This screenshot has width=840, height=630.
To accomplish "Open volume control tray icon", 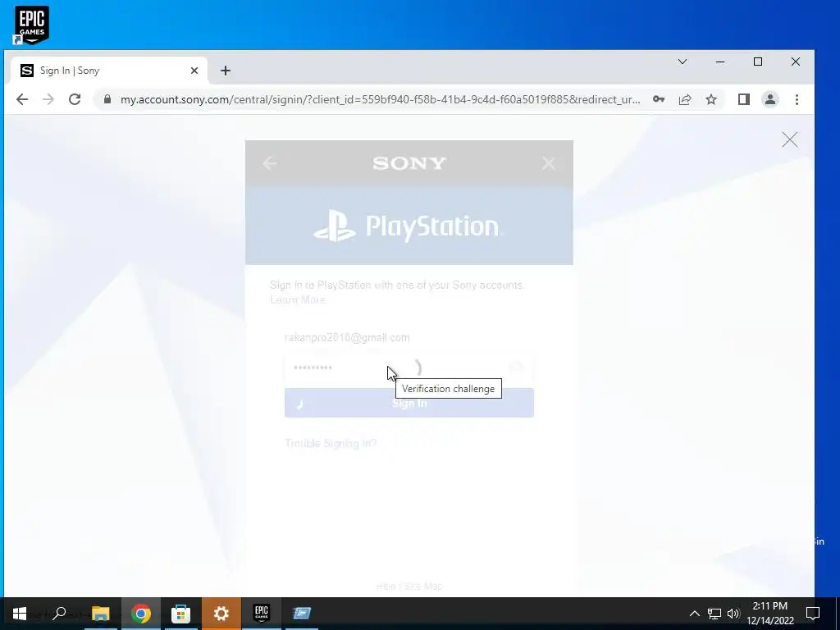I will point(733,614).
